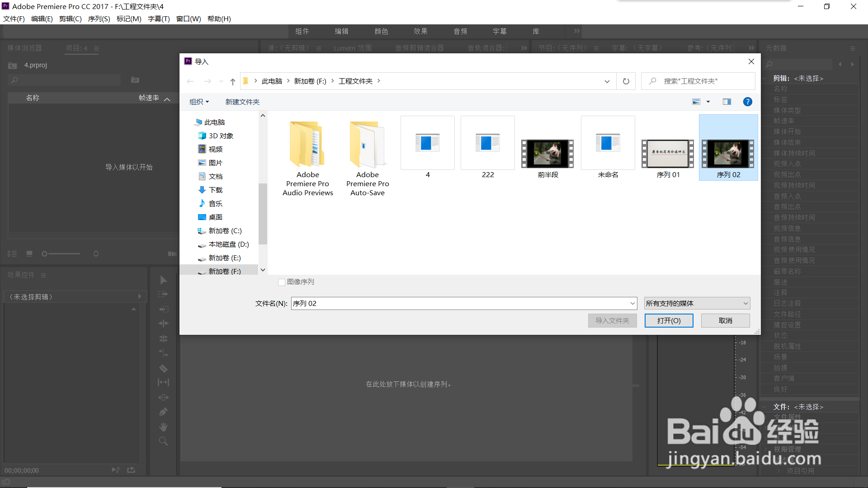Switch project panel to icon view
868x488 pixels.
pyautogui.click(x=29, y=254)
